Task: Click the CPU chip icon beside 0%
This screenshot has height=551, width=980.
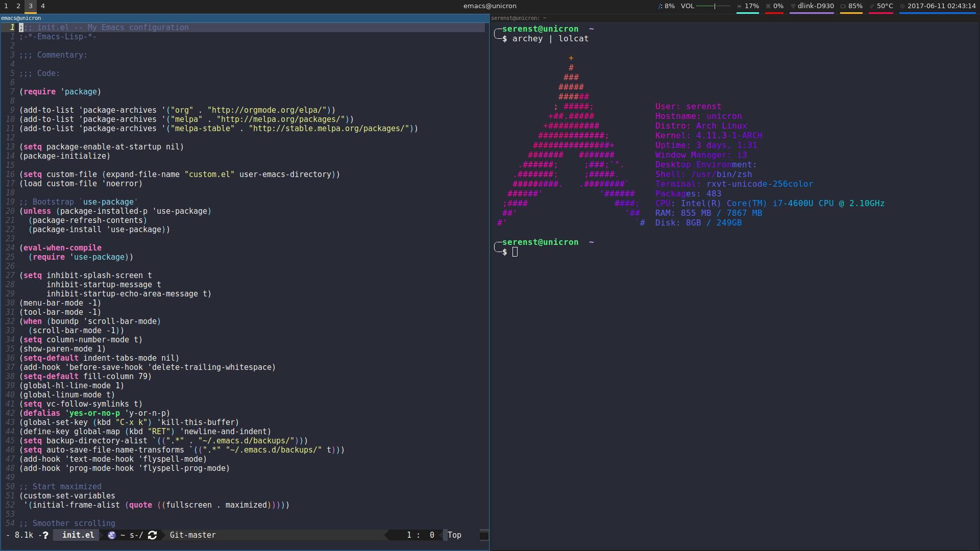Action: 768,6
